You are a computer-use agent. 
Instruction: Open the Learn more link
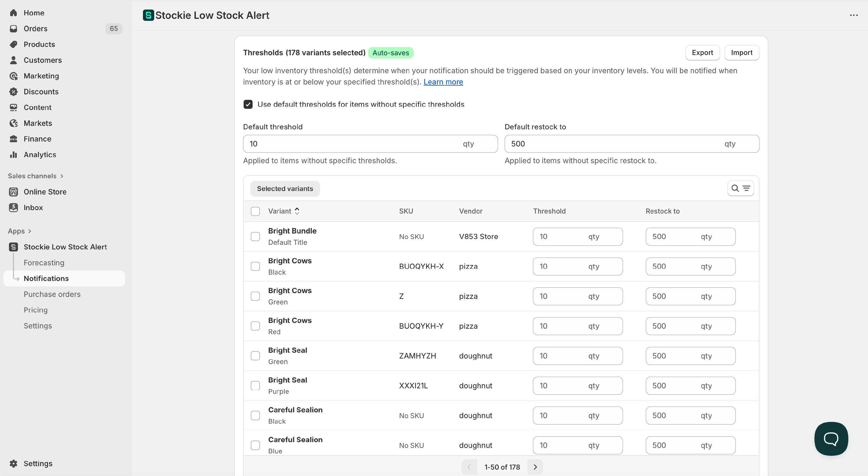pyautogui.click(x=443, y=82)
